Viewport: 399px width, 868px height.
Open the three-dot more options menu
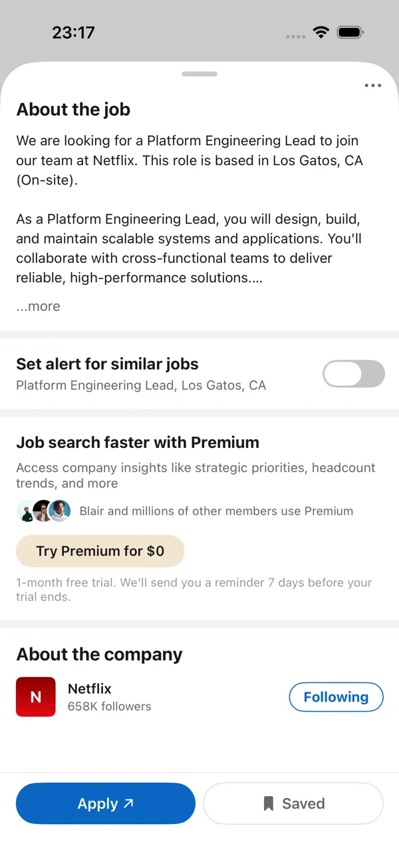(372, 86)
